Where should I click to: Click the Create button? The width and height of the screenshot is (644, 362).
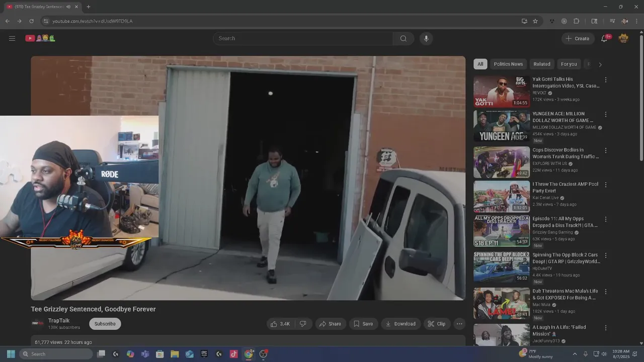pyautogui.click(x=578, y=38)
